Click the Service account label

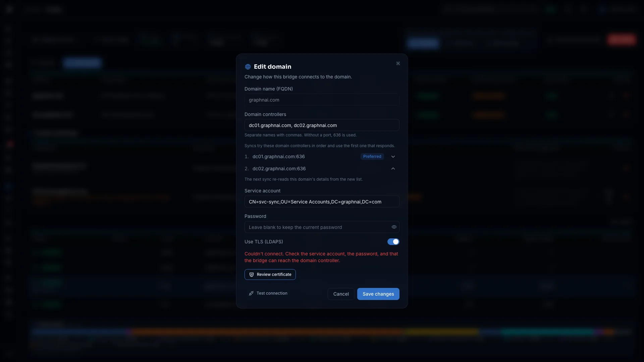(262, 191)
